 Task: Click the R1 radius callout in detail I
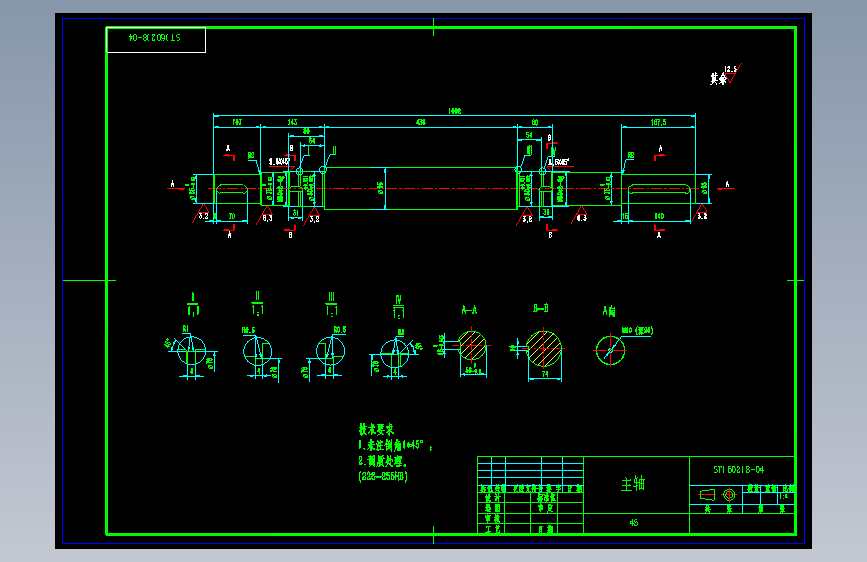point(185,329)
